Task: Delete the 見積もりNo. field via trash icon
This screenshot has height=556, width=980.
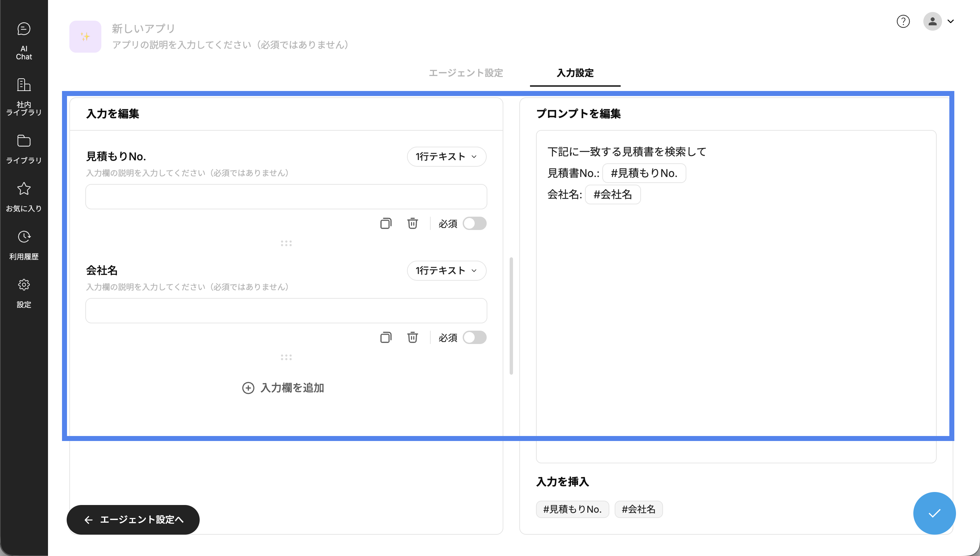Action: 412,223
